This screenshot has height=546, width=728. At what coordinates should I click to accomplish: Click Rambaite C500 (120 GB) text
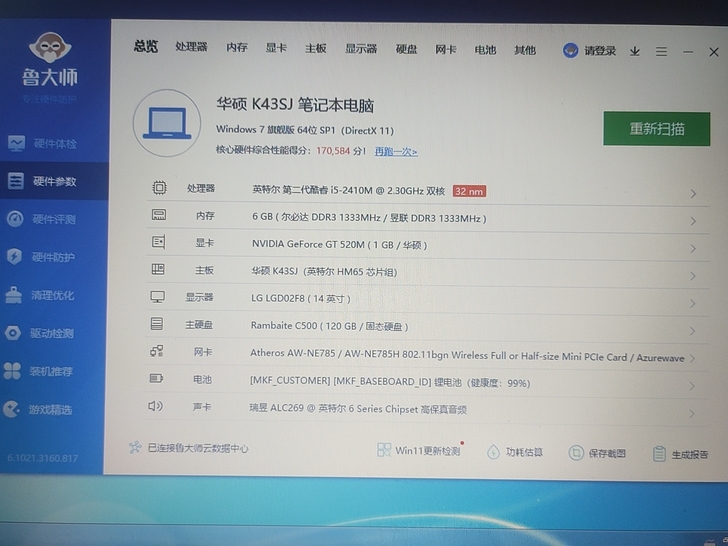pos(330,326)
